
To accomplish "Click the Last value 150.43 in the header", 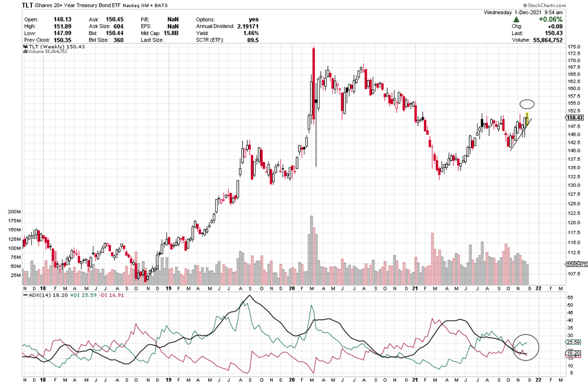I will [x=554, y=33].
